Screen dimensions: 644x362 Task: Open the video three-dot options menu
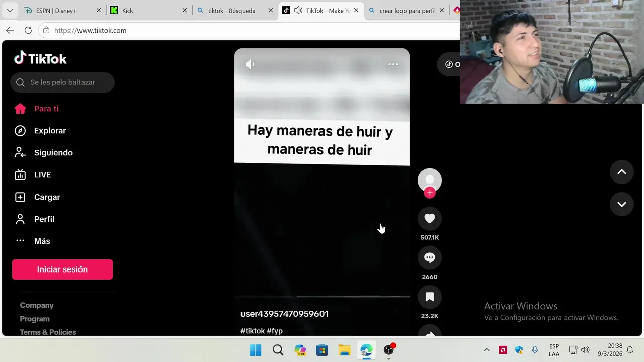(x=393, y=64)
